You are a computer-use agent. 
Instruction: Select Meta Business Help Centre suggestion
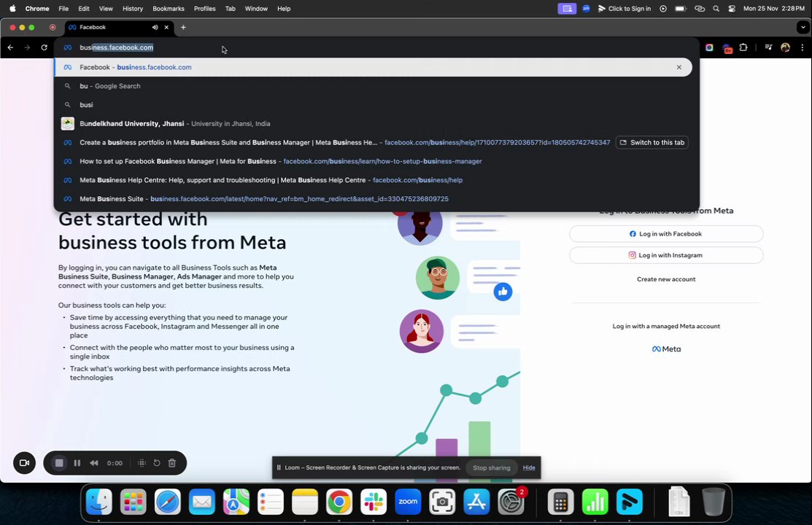[x=373, y=180]
